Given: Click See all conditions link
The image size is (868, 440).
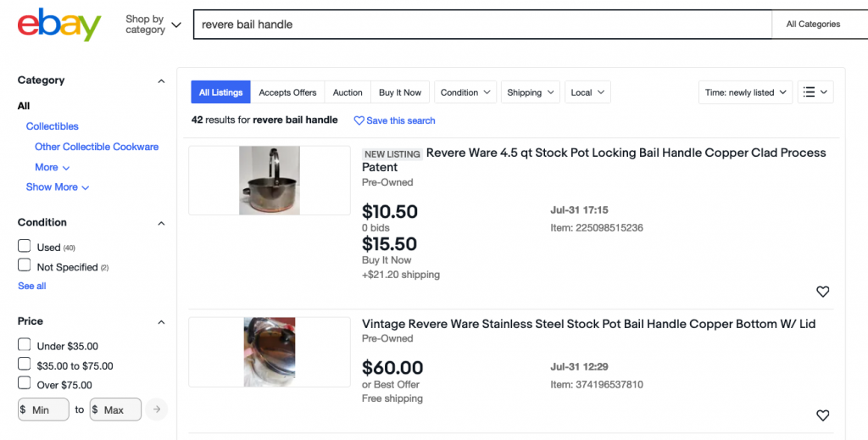Looking at the screenshot, I should [32, 286].
